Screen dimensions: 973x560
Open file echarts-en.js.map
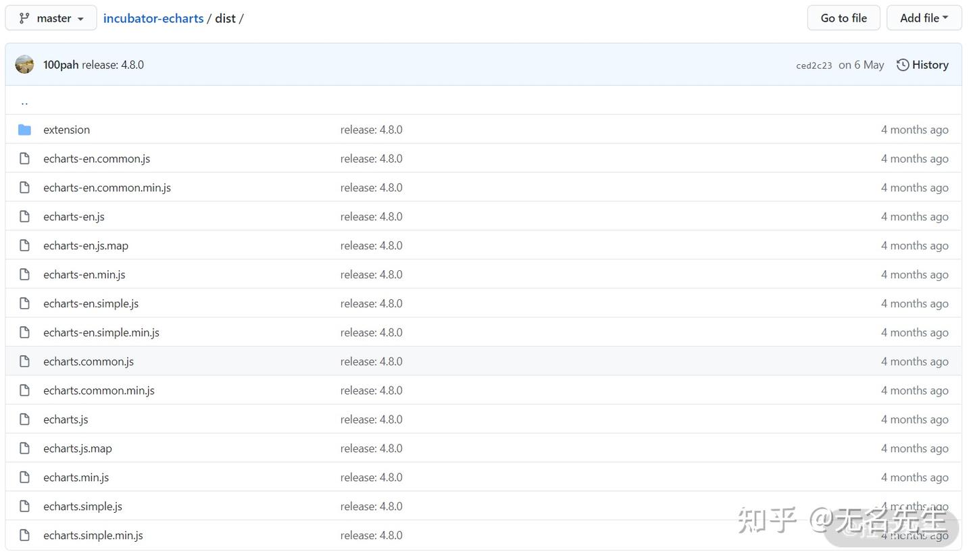86,246
